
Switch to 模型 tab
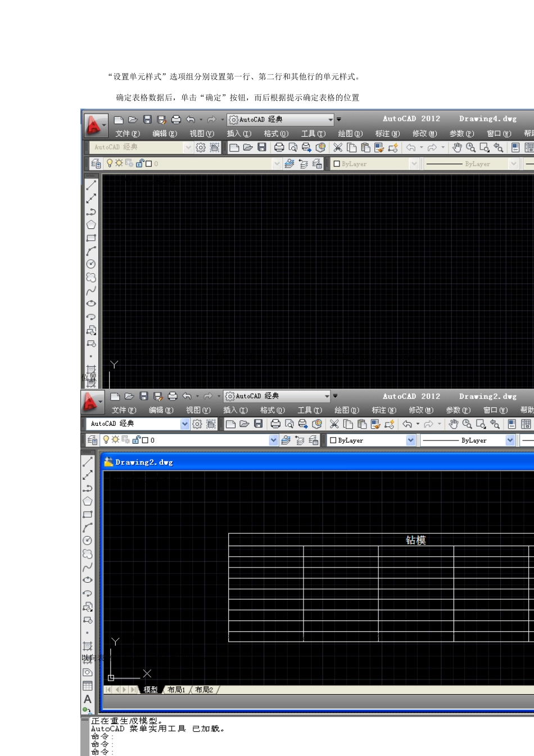(151, 690)
